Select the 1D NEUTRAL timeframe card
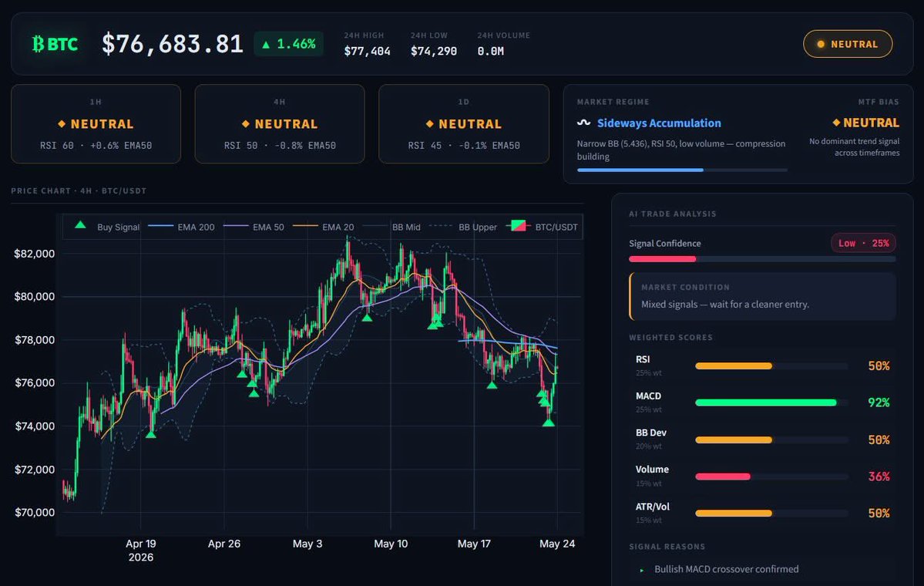The image size is (924, 586). pos(464,124)
